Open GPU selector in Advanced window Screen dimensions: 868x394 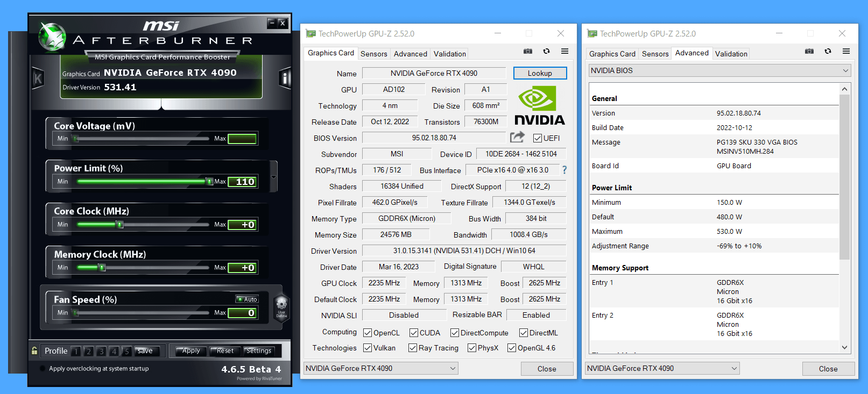(662, 368)
